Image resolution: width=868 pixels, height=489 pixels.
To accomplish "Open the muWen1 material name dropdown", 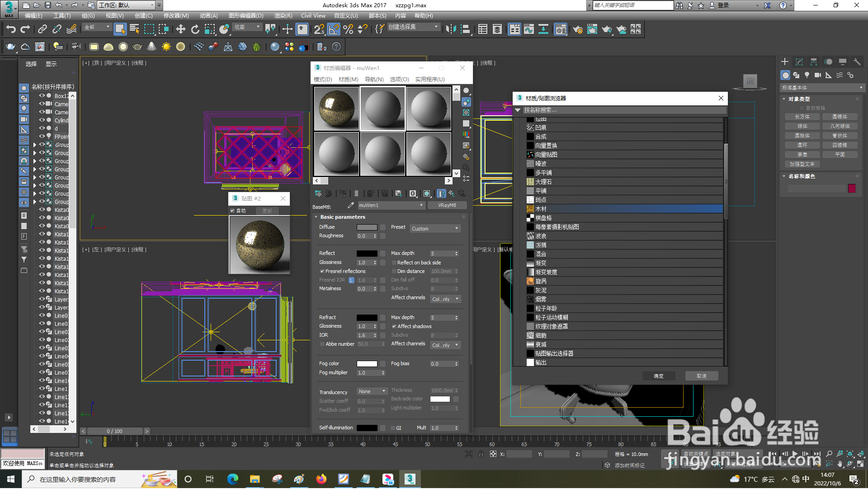I will click(x=391, y=205).
